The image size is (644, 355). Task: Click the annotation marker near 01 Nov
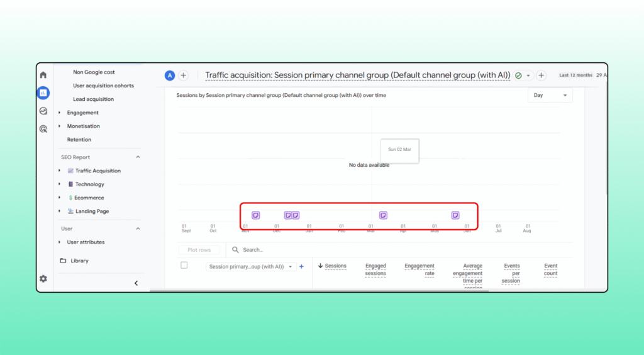256,215
